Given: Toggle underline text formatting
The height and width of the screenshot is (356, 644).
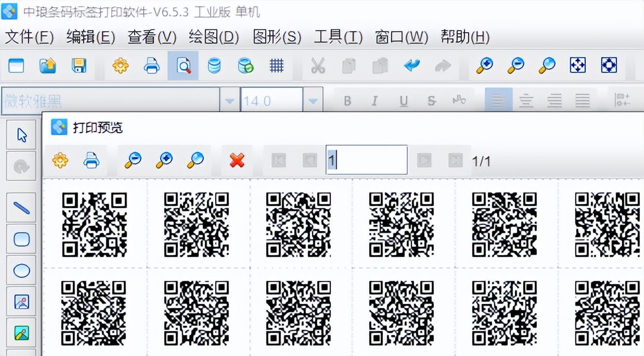Looking at the screenshot, I should pos(403,100).
